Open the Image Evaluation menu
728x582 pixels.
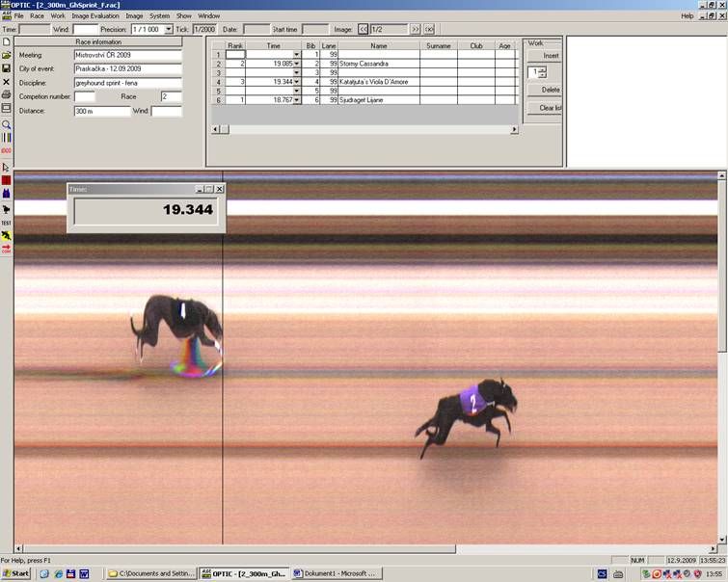click(95, 15)
